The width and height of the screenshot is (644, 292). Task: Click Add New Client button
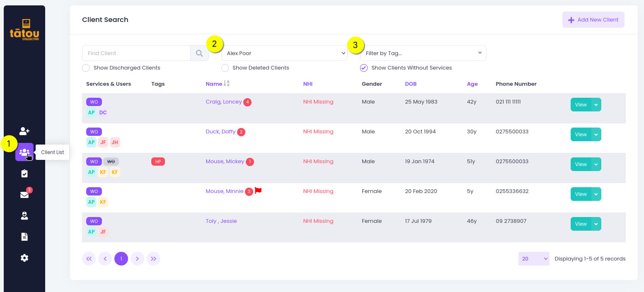(593, 20)
